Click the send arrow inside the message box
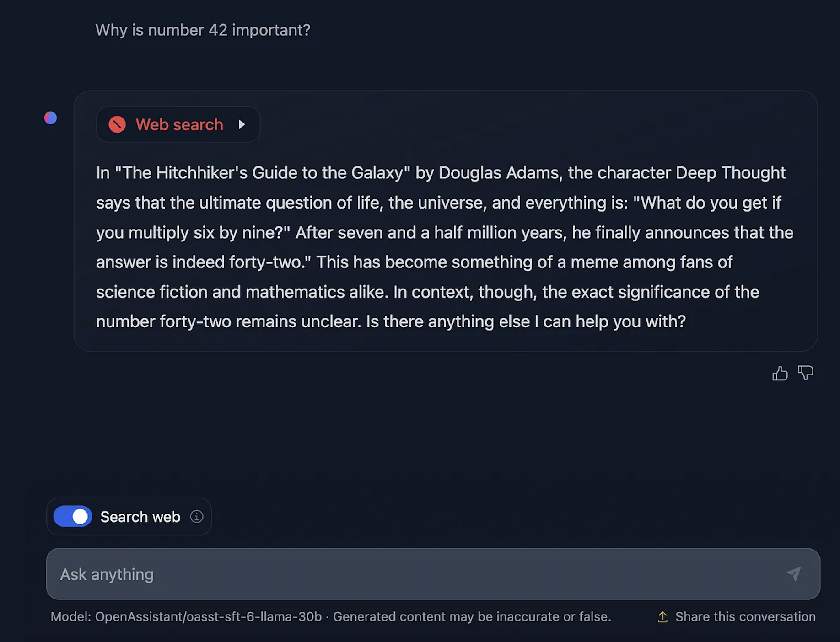The width and height of the screenshot is (840, 642). [795, 574]
